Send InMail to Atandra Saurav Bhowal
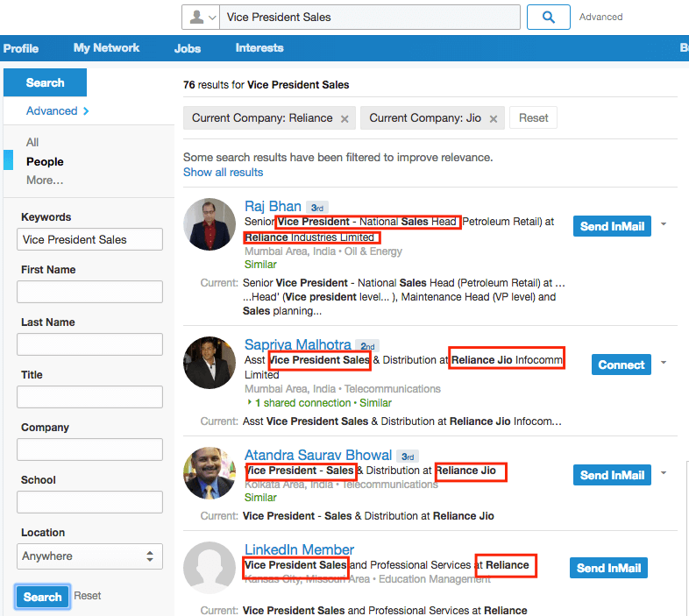The width and height of the screenshot is (689, 616). [612, 475]
